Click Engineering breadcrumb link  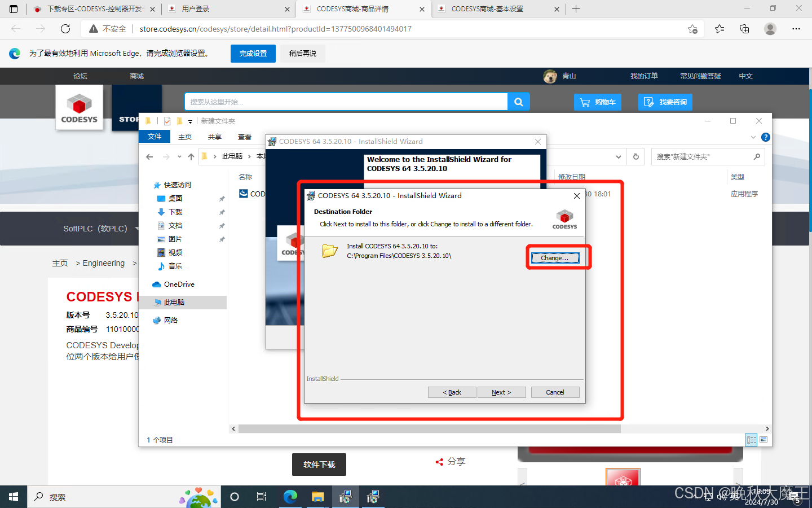pyautogui.click(x=104, y=263)
